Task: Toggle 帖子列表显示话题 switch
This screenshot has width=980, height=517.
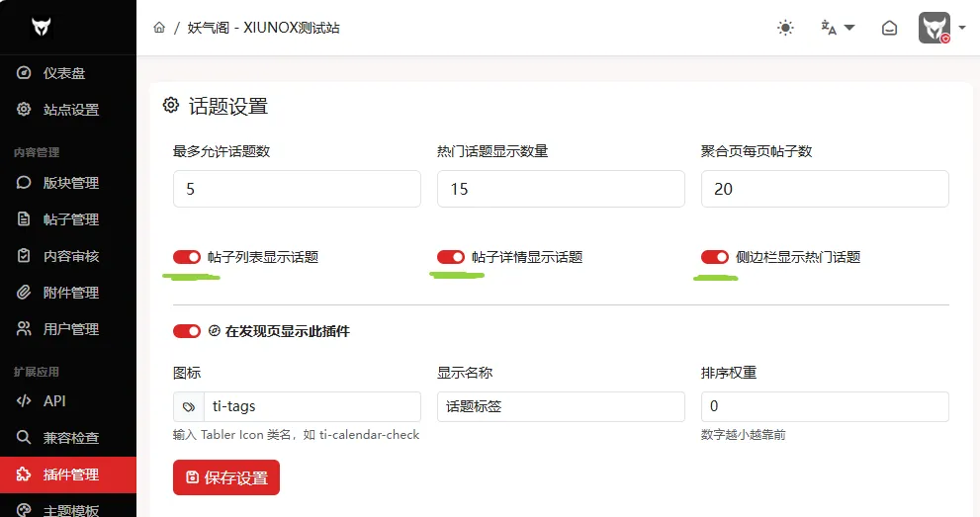Action: click(x=187, y=257)
